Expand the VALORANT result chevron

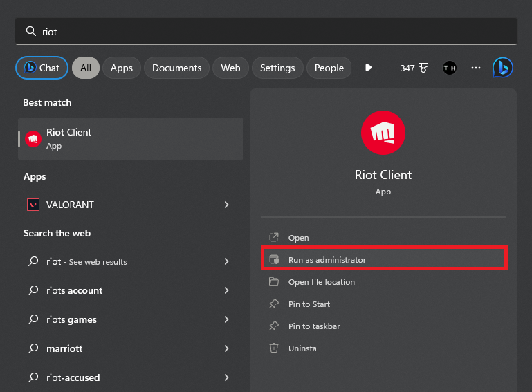click(226, 205)
